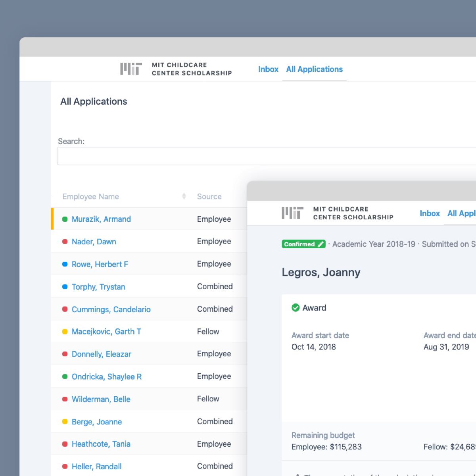Image resolution: width=476 pixels, height=476 pixels.
Task: Open Torphy, Trystan application
Action: point(98,287)
